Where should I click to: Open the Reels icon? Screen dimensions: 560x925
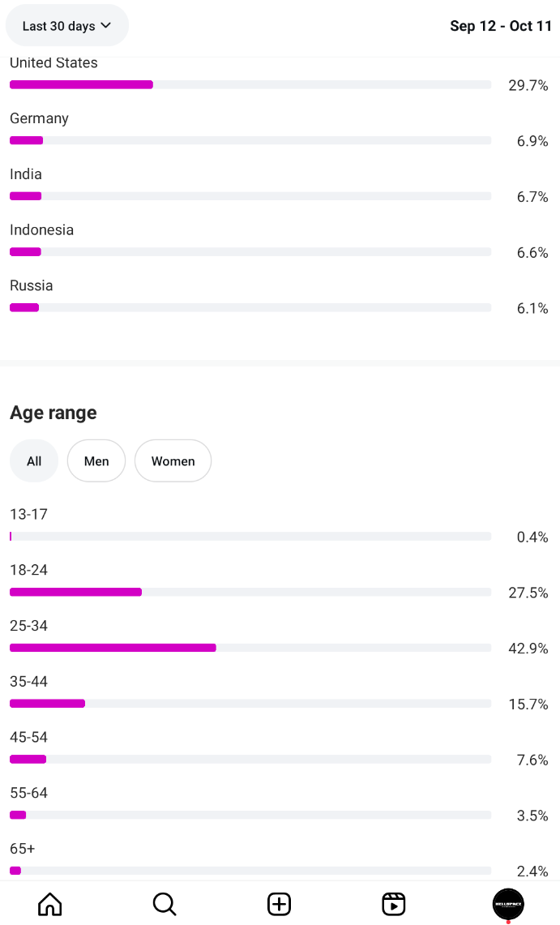coord(394,904)
